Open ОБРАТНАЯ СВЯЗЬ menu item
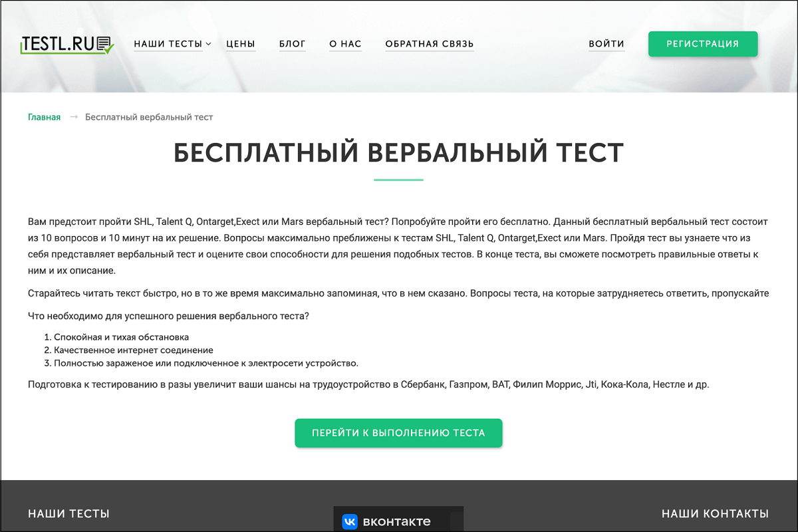The height and width of the screenshot is (532, 798). tap(430, 44)
